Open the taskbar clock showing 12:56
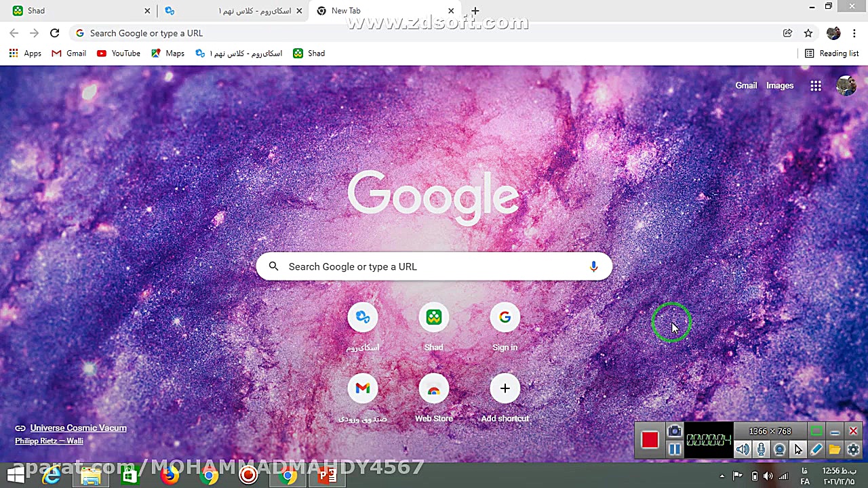Screen dimensions: 868x488 pyautogui.click(x=840, y=476)
